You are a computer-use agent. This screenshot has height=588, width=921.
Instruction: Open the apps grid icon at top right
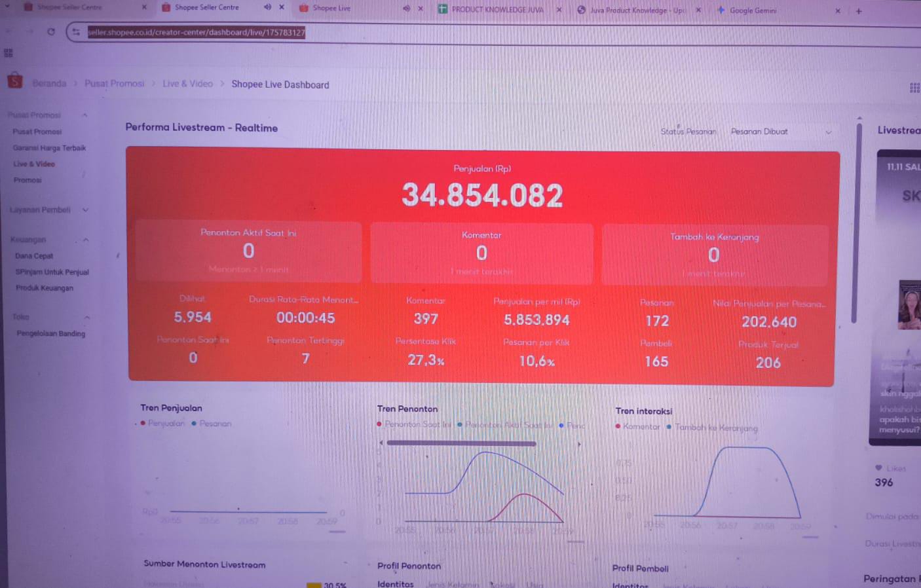914,87
